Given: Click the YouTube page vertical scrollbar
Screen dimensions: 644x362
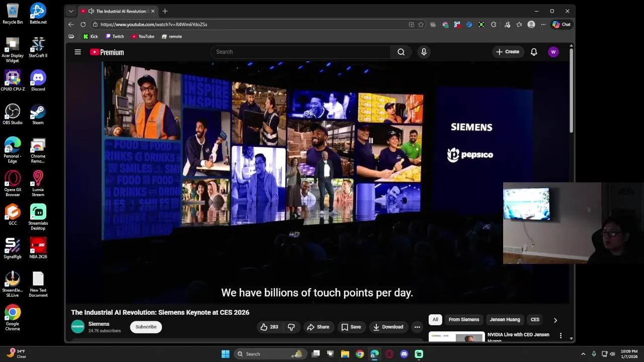Looking at the screenshot, I should (x=571, y=90).
